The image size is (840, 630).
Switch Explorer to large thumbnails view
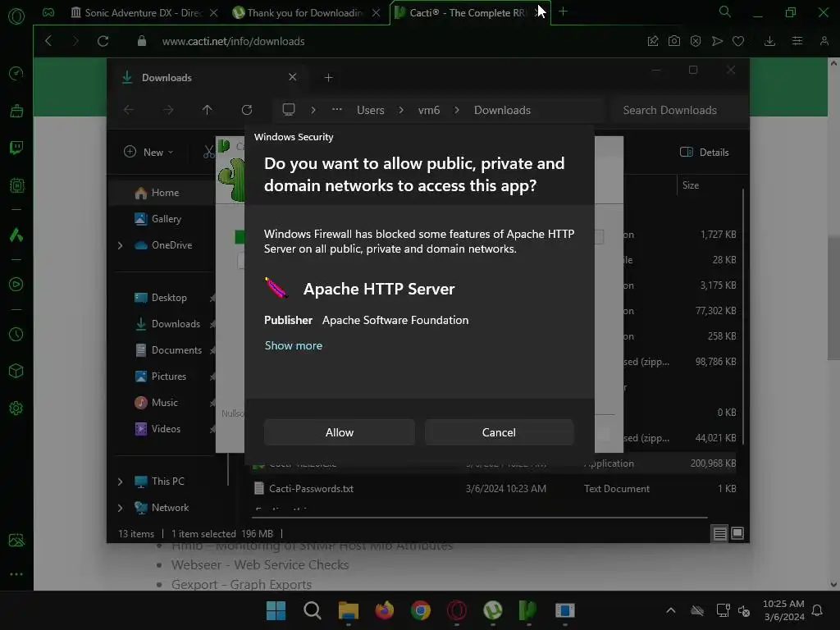pos(737,533)
